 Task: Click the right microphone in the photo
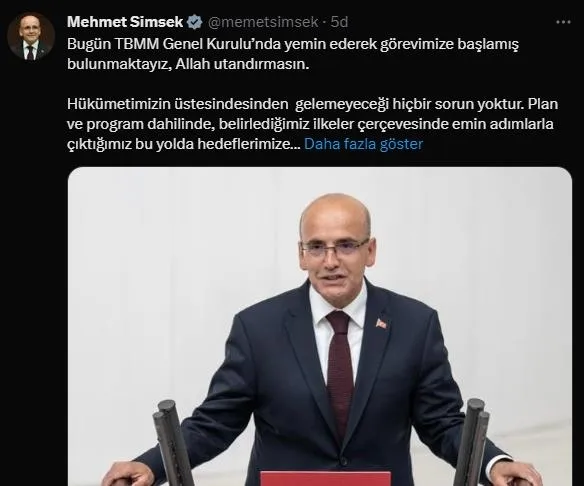(x=470, y=441)
